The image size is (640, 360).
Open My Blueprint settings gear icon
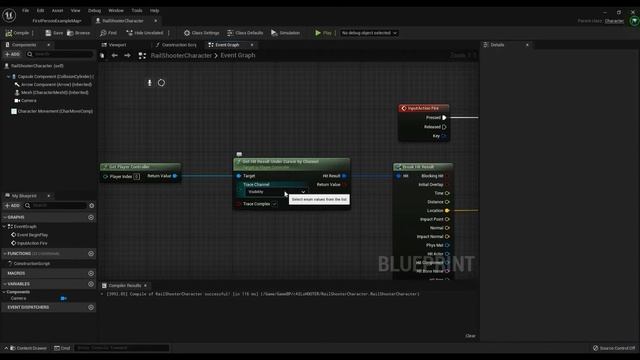(91, 206)
